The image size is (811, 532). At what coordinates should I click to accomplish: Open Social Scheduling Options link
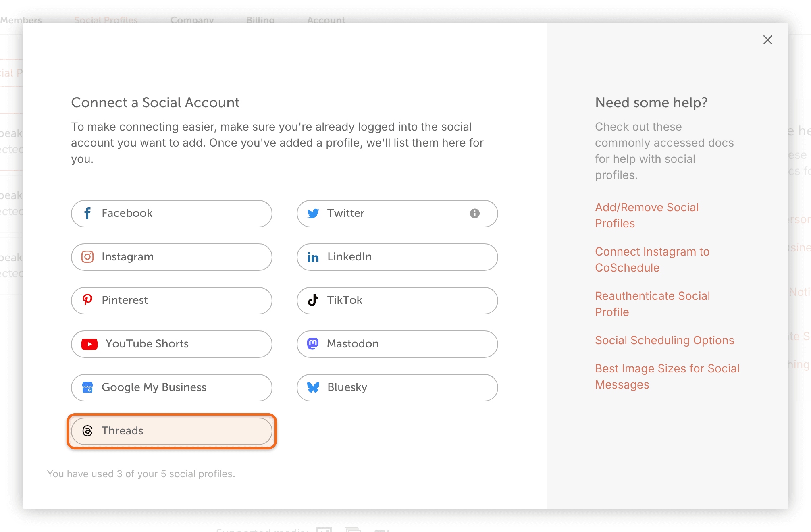pyautogui.click(x=664, y=340)
